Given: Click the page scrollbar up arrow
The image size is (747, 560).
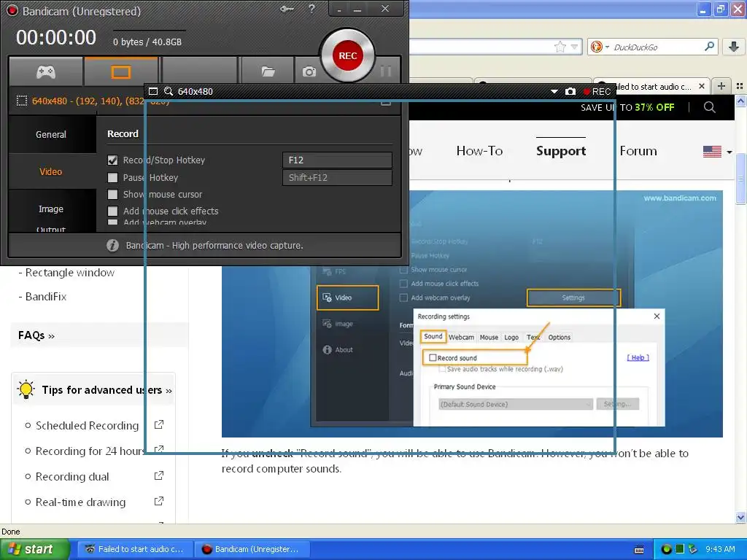Looking at the screenshot, I should [x=741, y=101].
